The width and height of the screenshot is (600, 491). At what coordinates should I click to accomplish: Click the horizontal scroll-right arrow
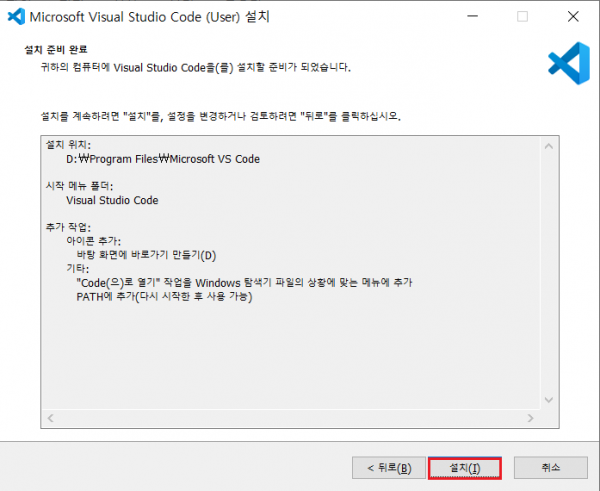point(530,418)
